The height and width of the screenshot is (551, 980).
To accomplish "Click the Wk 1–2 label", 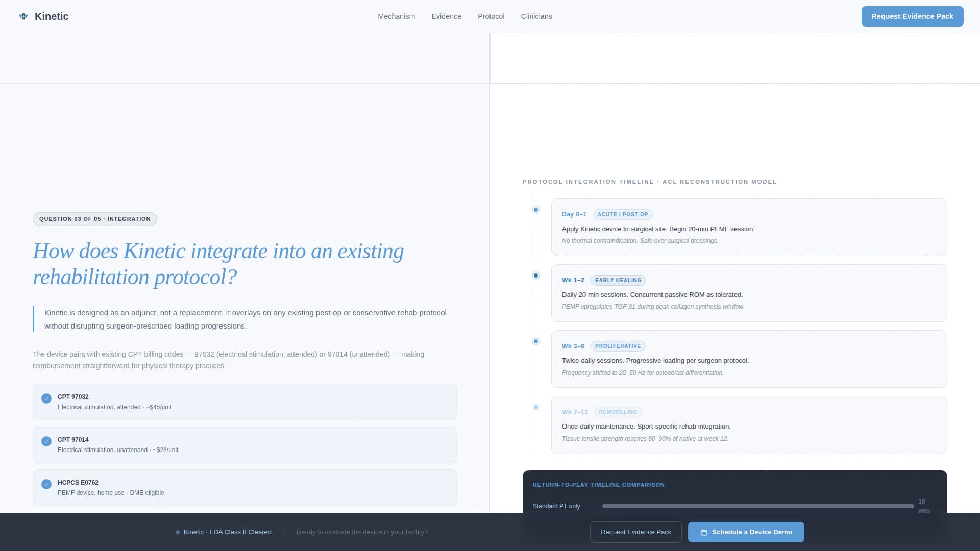I will pyautogui.click(x=573, y=280).
